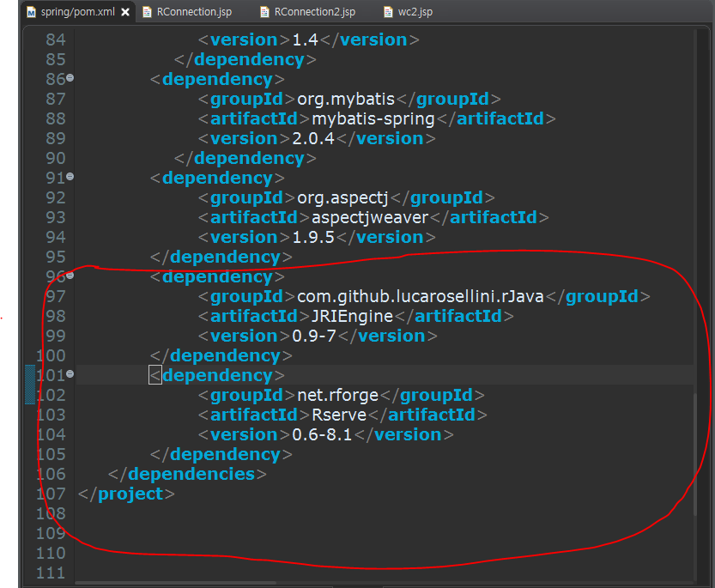Click version value 1.9.5 on line 94
715x588 pixels.
(313, 237)
